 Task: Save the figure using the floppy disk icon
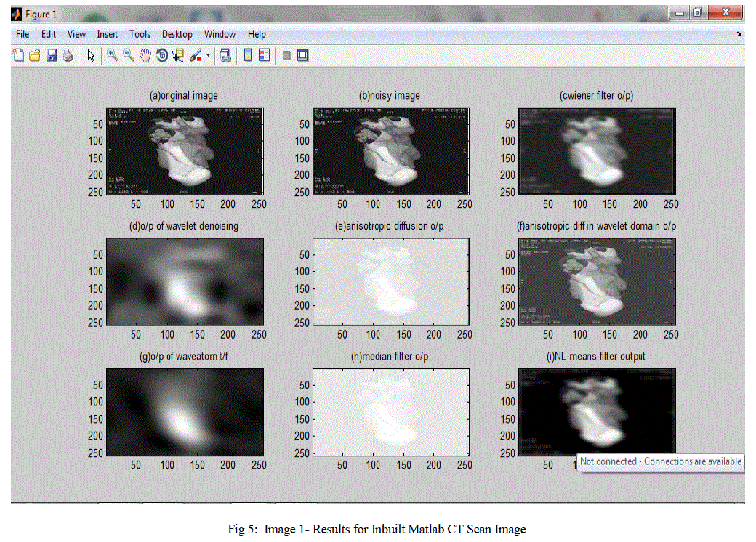[52, 55]
